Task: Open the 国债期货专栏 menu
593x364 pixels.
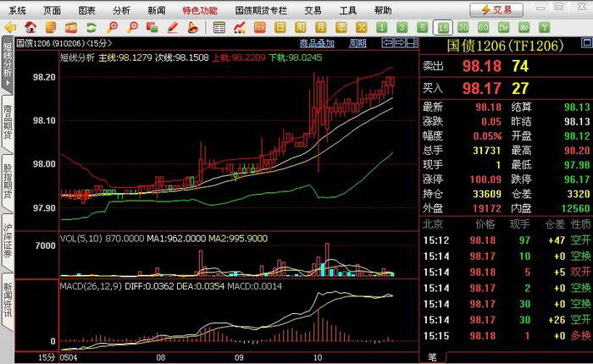Action: (x=261, y=10)
